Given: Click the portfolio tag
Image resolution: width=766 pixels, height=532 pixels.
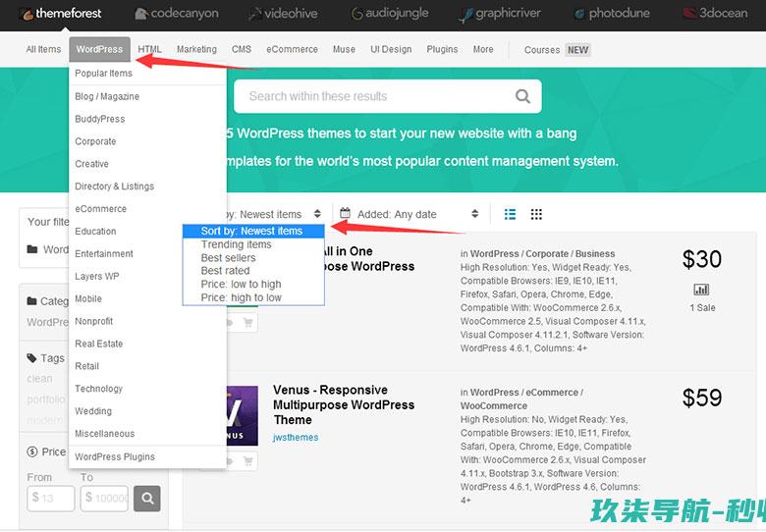Looking at the screenshot, I should point(46,399).
